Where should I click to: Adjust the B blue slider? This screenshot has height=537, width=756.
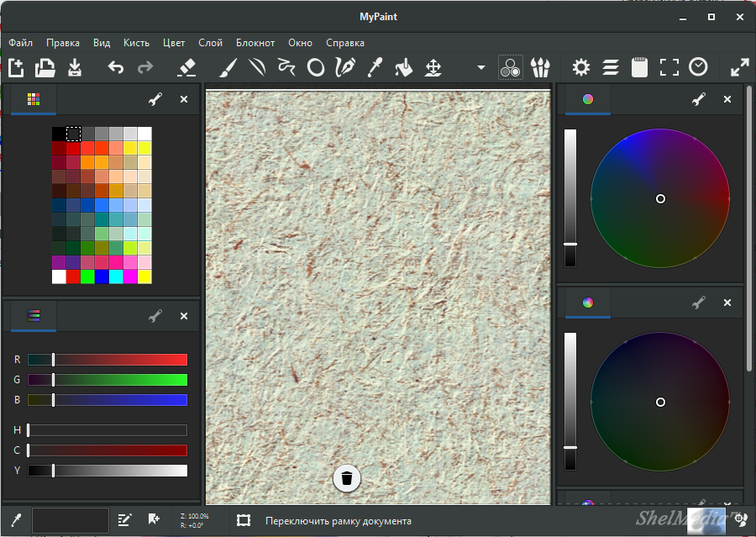108,400
